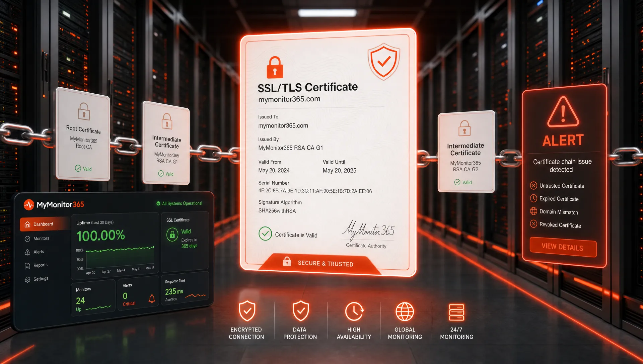Image resolution: width=643 pixels, height=364 pixels.
Task: Open Settings in the sidebar
Action: [41, 279]
